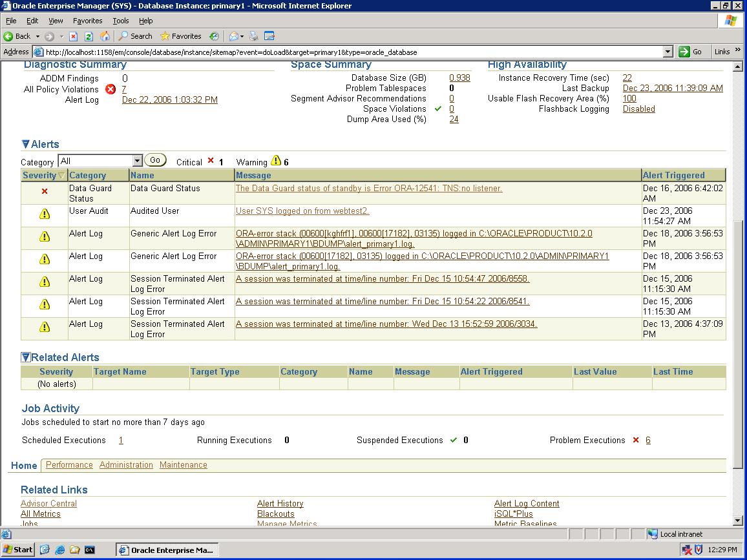Launch Internet Explorer from quick launch
The image size is (747, 560).
tap(60, 550)
